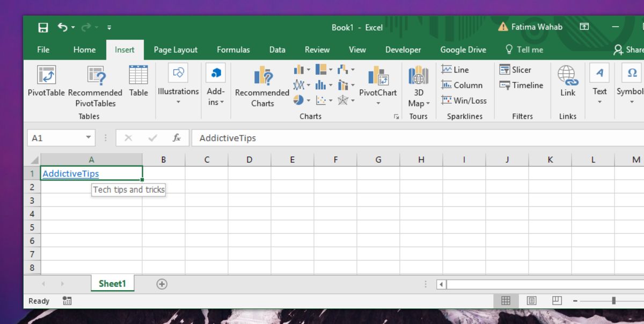Insert a Table from the ribbon

138,82
